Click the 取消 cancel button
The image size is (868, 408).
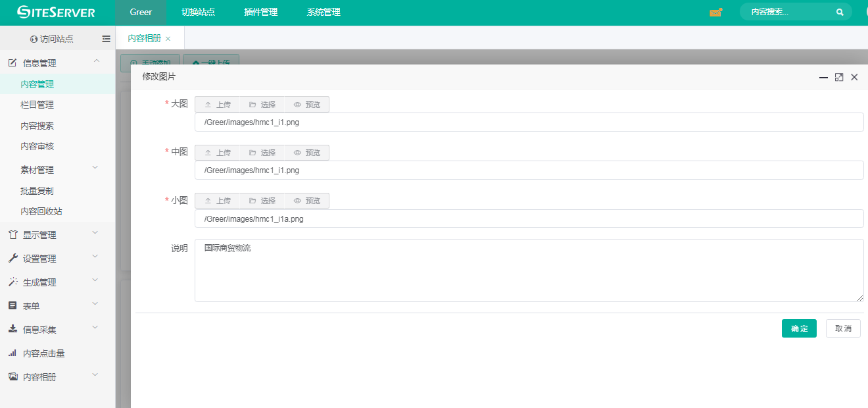843,328
